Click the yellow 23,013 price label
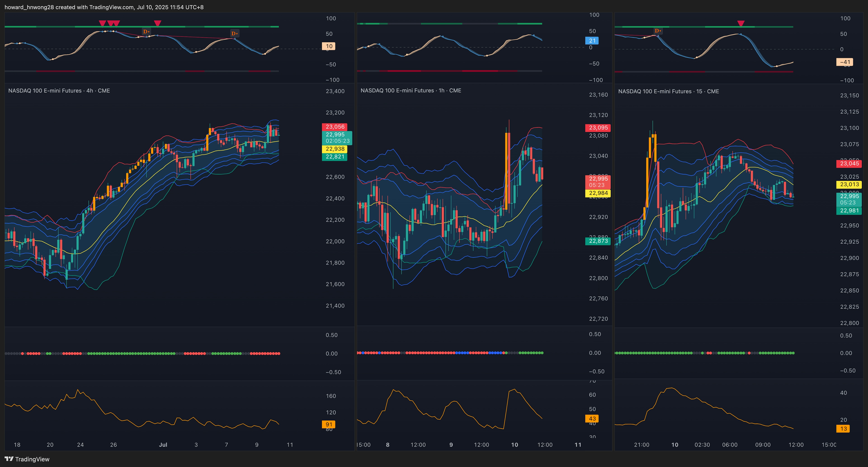The width and height of the screenshot is (868, 467). (849, 185)
